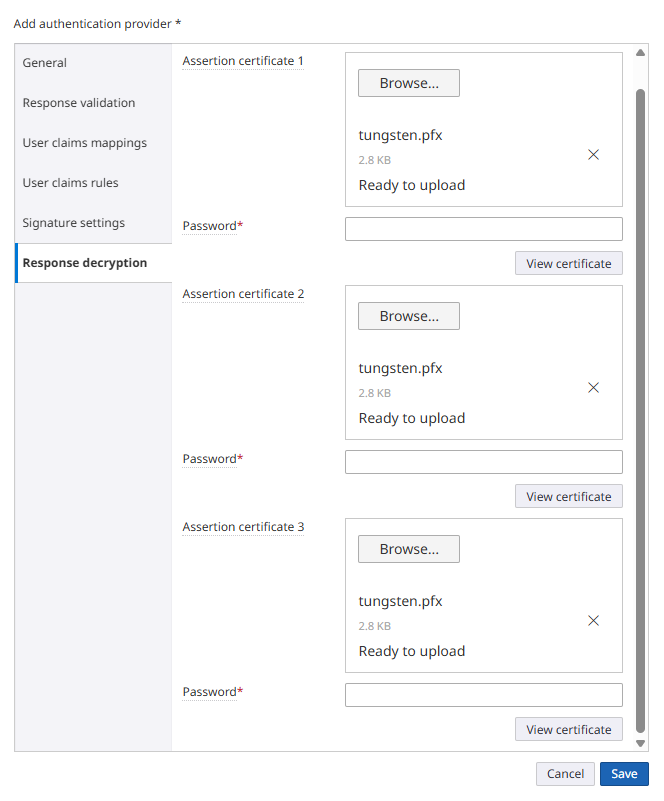The width and height of the screenshot is (664, 801).
Task: Switch to the General settings section
Action: coord(44,62)
